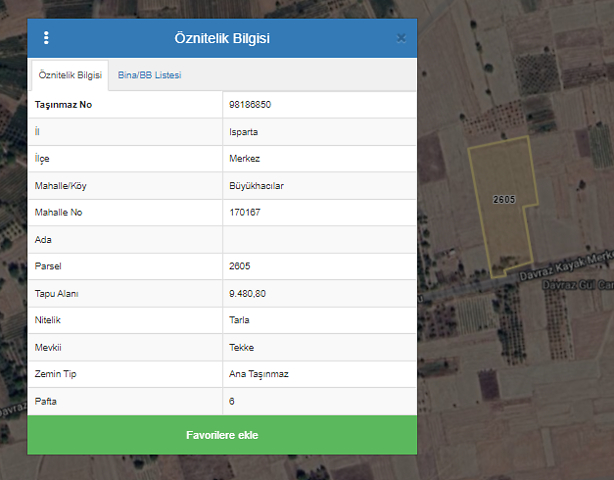
Task: Click the Pafta value 6
Action: click(232, 401)
